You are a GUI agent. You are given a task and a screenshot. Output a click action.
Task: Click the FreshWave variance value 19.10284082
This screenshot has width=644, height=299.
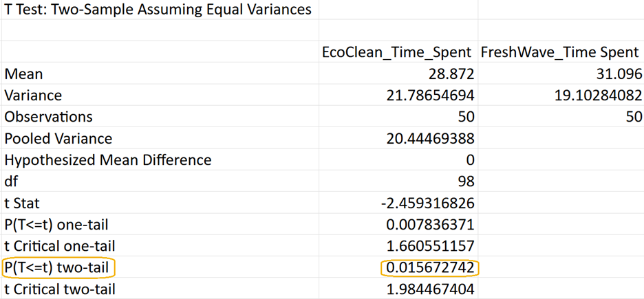pos(597,96)
